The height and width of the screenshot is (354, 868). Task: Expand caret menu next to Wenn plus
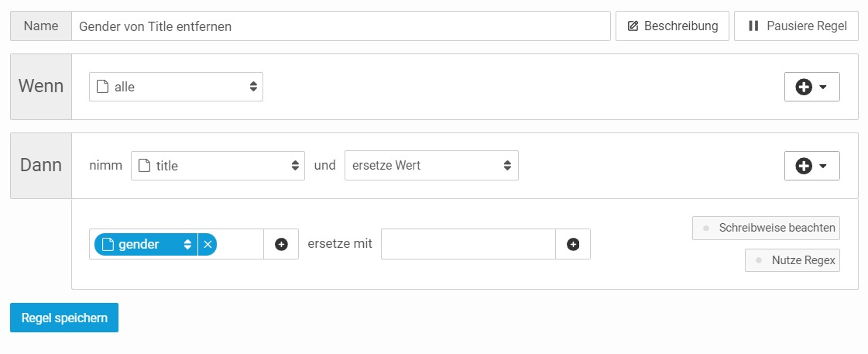pos(822,87)
